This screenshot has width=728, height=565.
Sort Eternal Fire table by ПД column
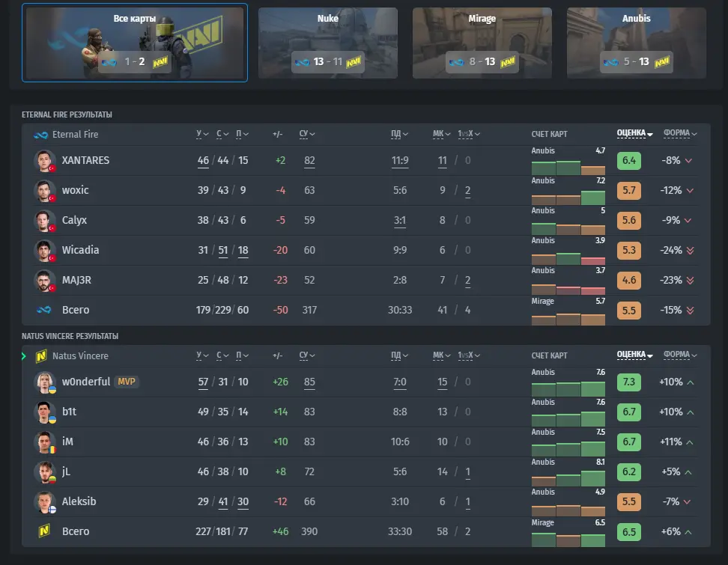click(399, 134)
